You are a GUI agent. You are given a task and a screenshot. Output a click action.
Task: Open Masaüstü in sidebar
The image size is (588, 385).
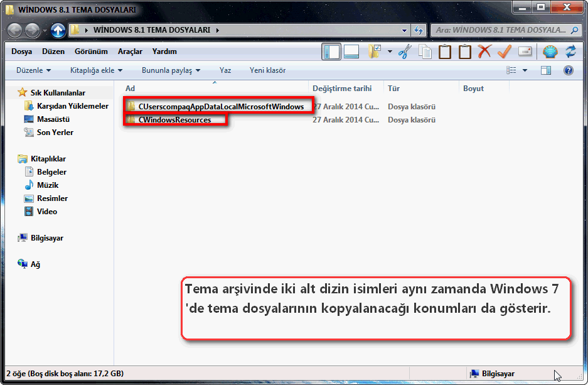(53, 119)
